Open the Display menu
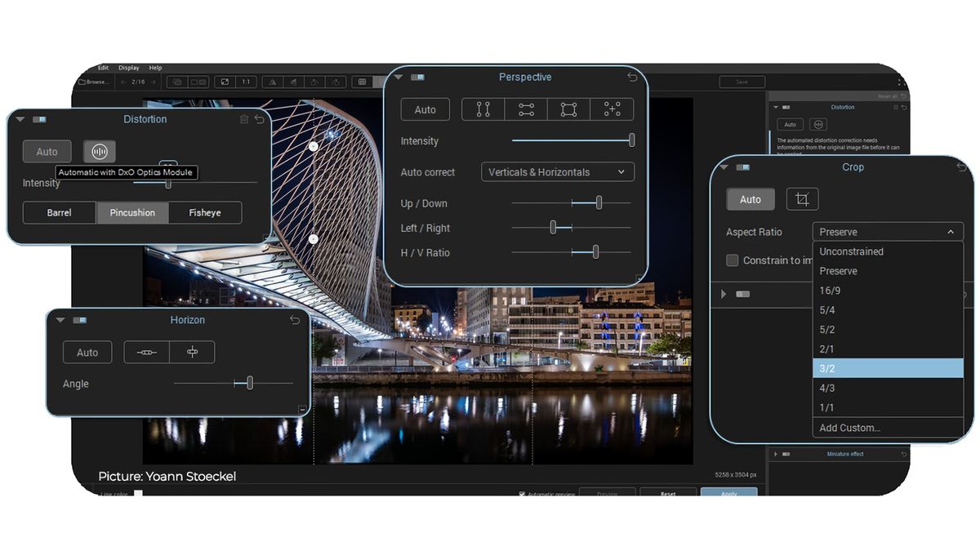The width and height of the screenshot is (980, 551). tap(128, 68)
